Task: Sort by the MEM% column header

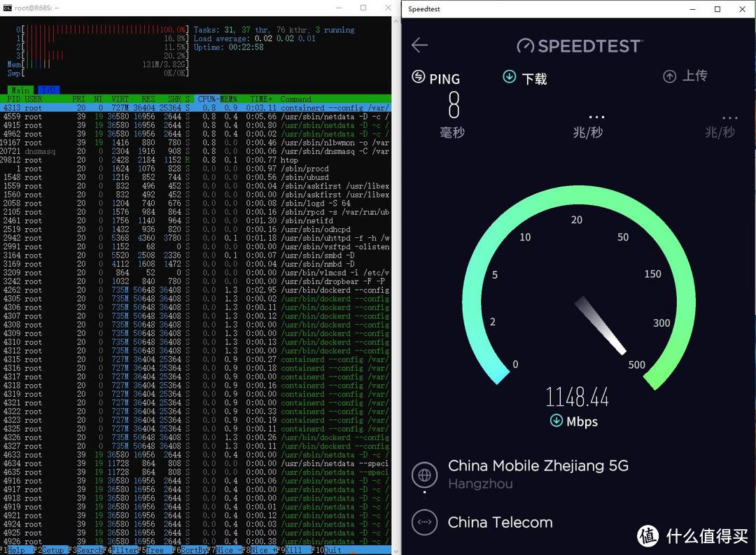Action: click(x=228, y=99)
